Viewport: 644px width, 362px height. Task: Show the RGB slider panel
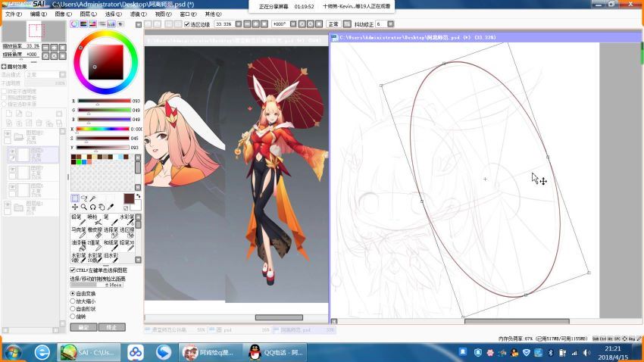click(83, 24)
